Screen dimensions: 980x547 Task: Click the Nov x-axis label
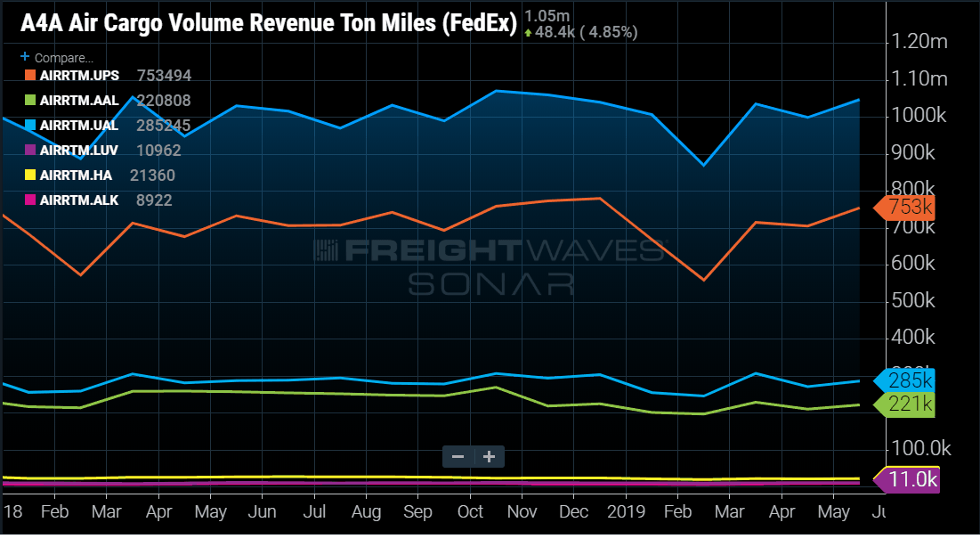click(x=522, y=512)
